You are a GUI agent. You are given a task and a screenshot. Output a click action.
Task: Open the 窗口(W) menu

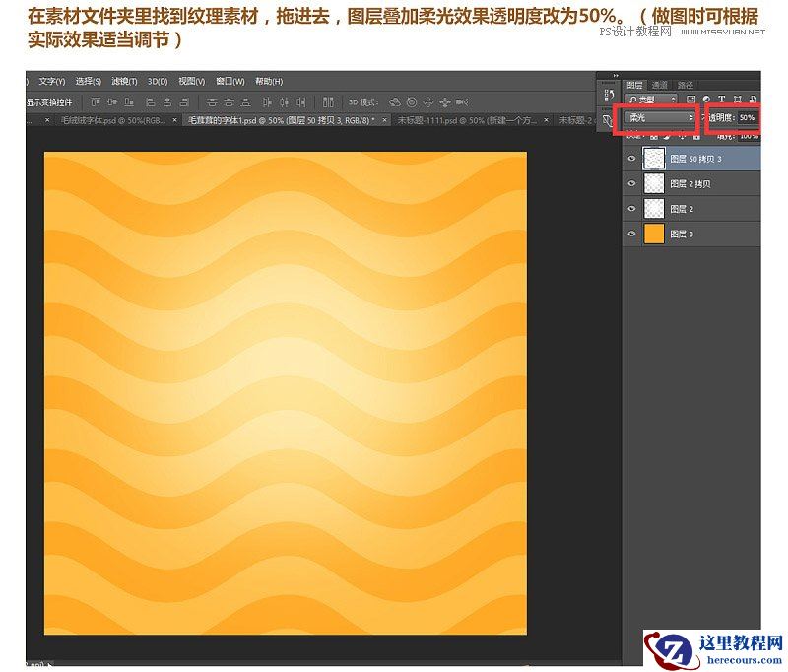click(230, 81)
